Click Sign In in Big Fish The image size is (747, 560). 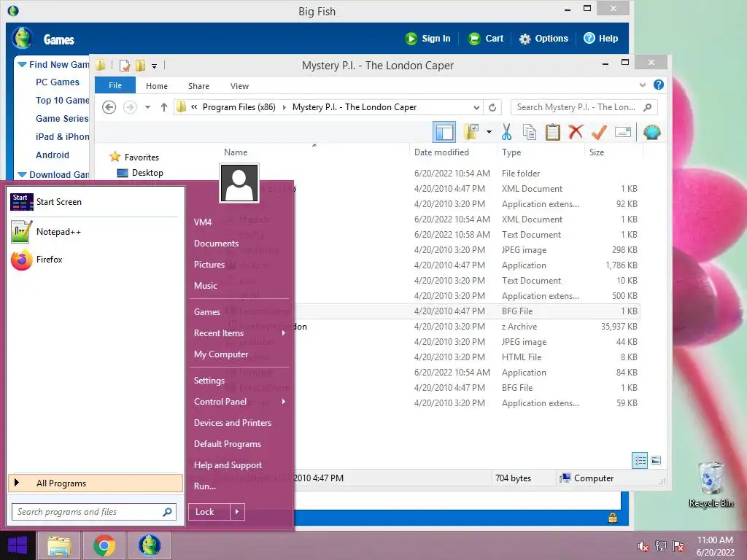click(427, 39)
